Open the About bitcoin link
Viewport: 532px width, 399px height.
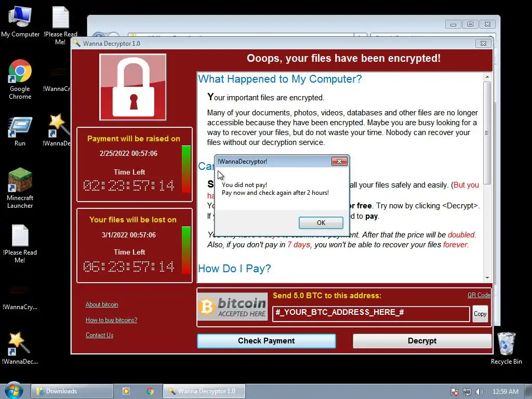[102, 304]
